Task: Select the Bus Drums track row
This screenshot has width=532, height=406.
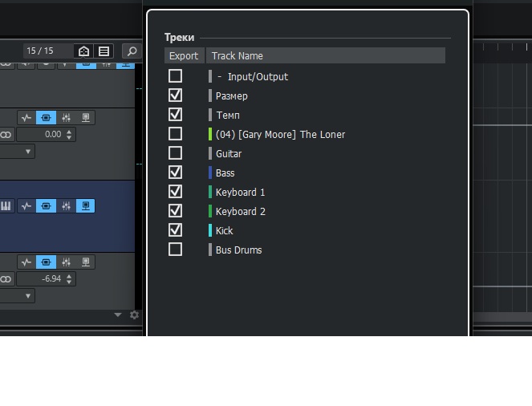Action: (x=239, y=250)
